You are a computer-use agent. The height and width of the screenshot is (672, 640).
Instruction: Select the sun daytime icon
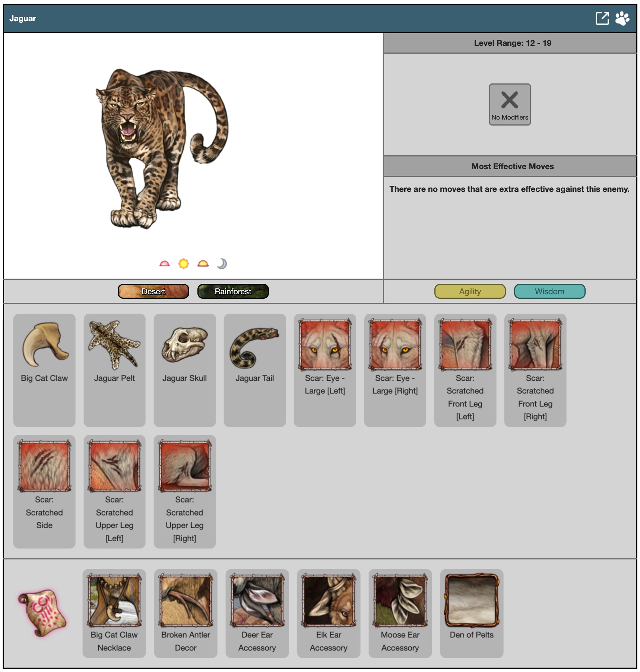tap(184, 264)
